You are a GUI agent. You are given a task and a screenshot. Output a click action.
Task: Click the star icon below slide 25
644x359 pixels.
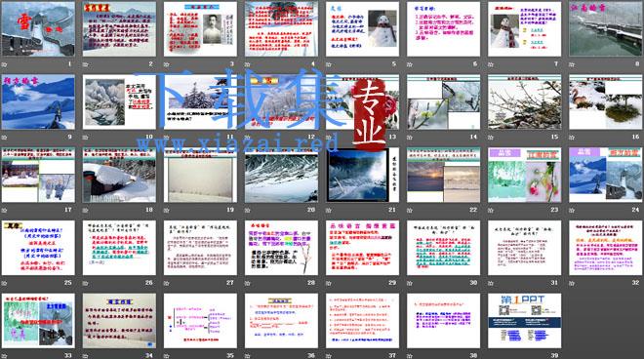tap(5, 283)
